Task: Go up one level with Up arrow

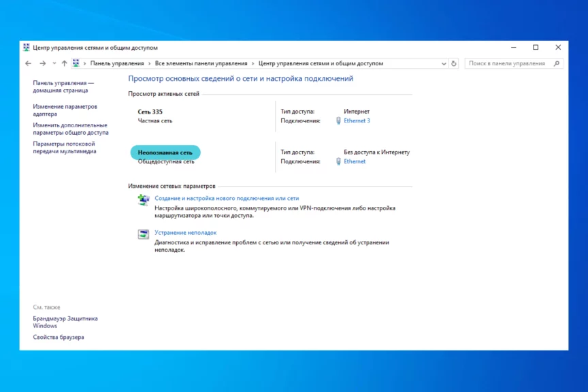Action: (64, 63)
